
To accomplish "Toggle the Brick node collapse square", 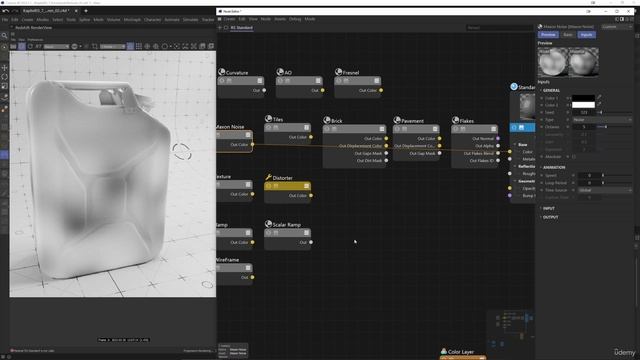I will click(382, 129).
